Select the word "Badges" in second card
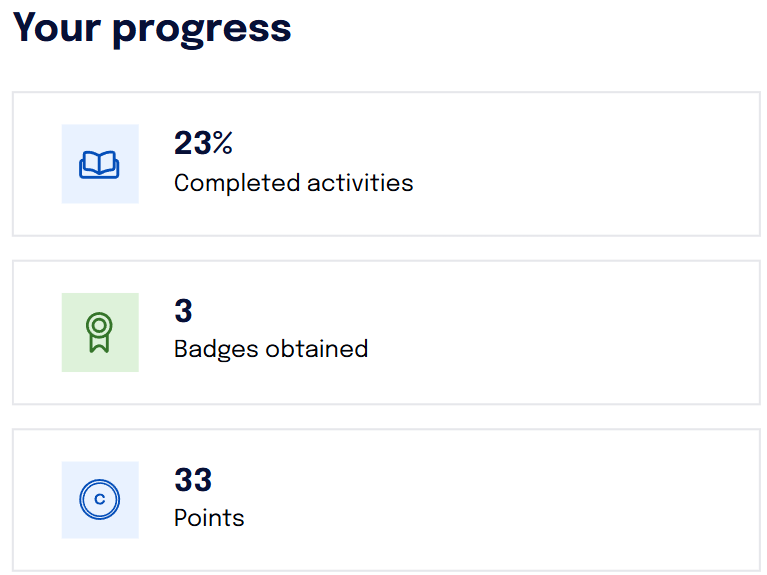The height and width of the screenshot is (575, 767). (x=216, y=349)
